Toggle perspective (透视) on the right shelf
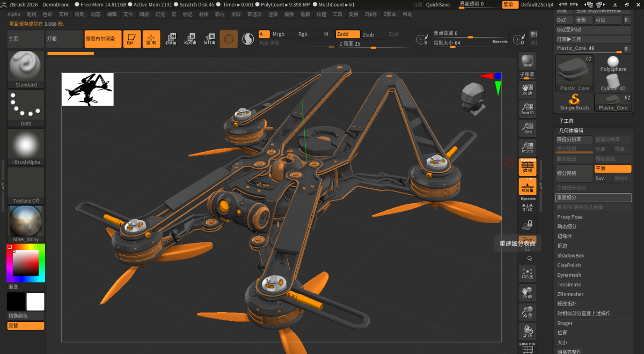The image size is (644, 354). [x=528, y=167]
